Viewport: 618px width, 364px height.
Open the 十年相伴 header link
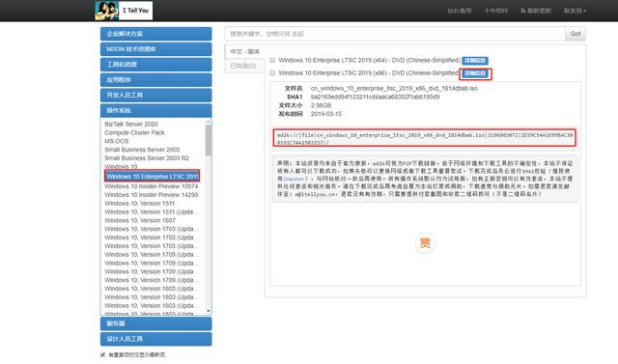tap(495, 11)
